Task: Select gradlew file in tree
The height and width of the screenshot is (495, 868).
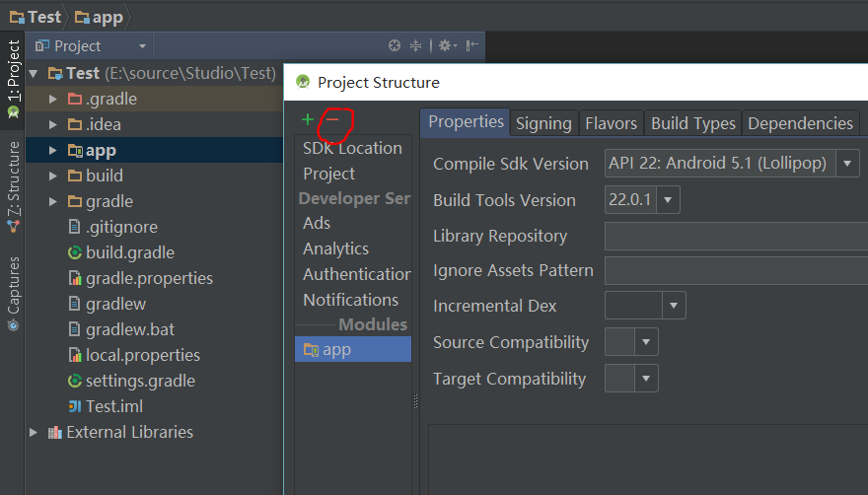Action: [115, 304]
